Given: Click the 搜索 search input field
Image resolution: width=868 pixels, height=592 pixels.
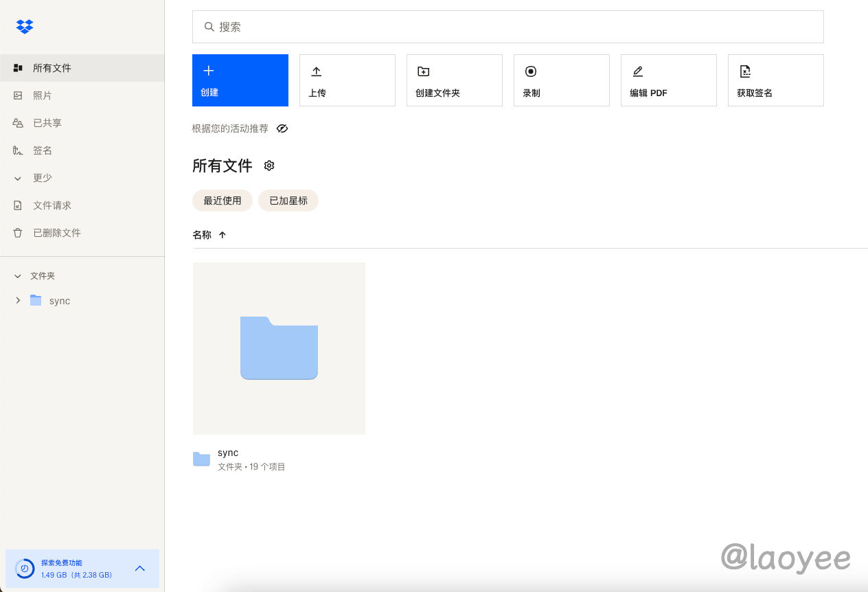Looking at the screenshot, I should point(508,27).
